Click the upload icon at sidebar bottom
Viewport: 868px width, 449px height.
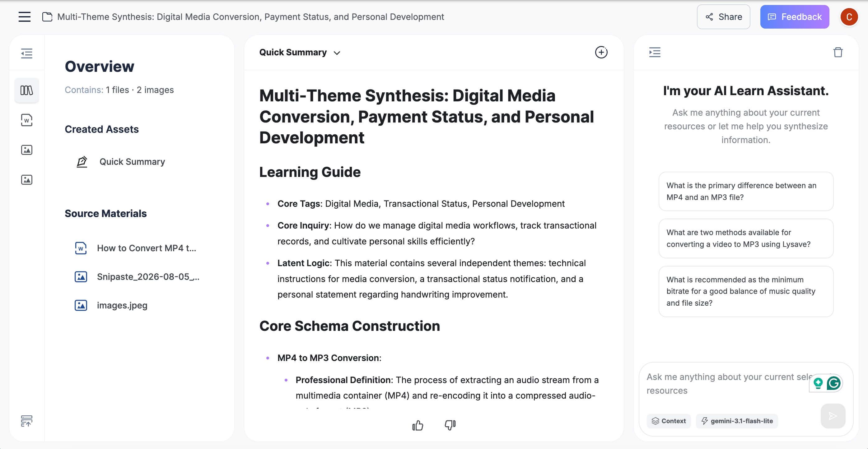(27, 421)
